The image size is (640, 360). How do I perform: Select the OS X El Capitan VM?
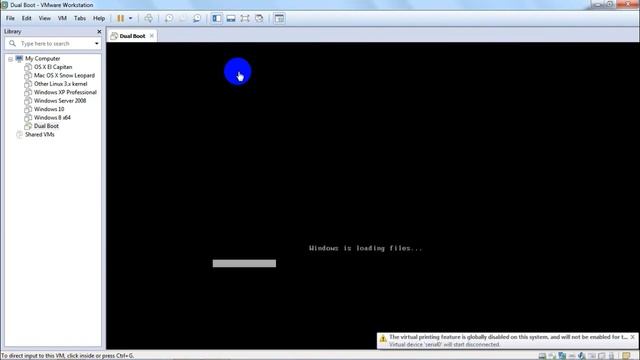[x=53, y=67]
